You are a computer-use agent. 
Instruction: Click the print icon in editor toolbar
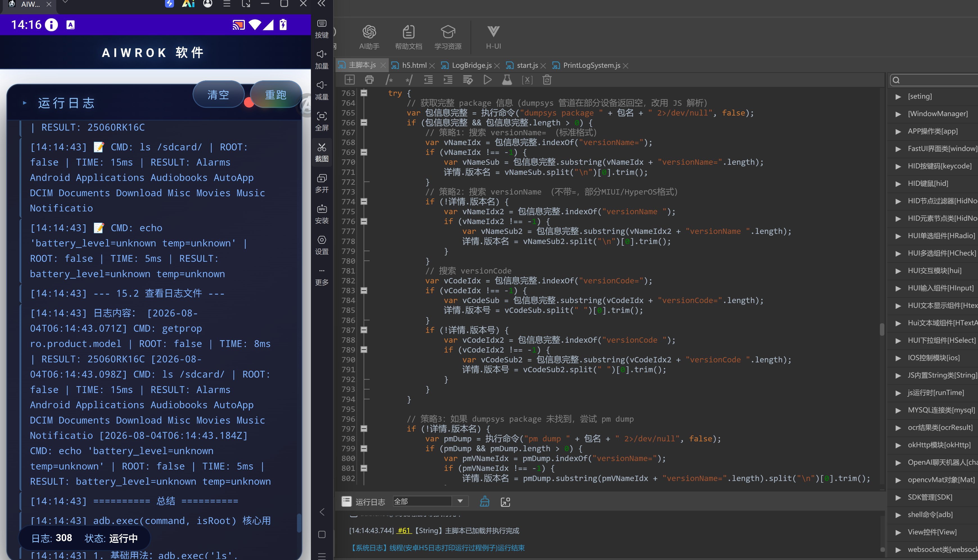369,80
